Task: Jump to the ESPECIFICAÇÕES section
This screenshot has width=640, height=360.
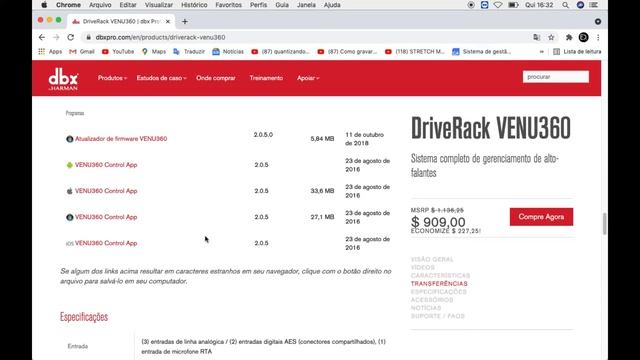Action: click(x=438, y=292)
